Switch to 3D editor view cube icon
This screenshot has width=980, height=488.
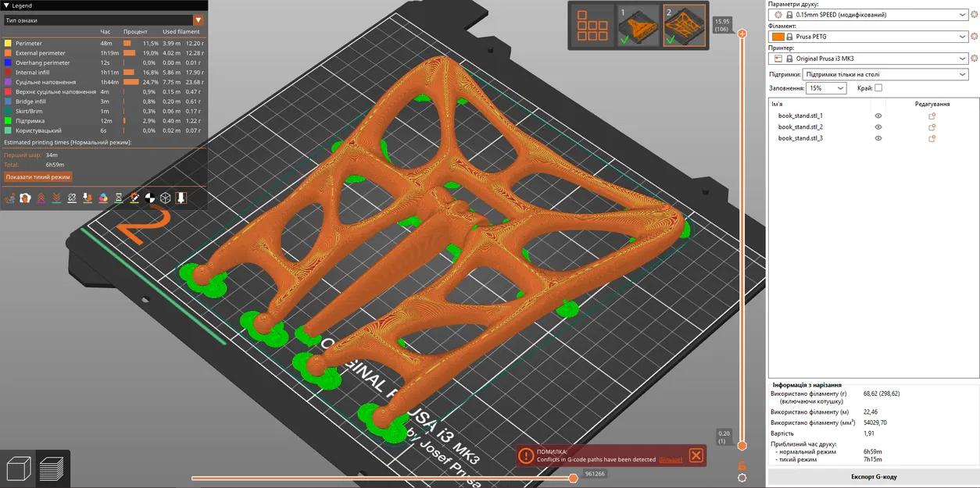(x=19, y=468)
